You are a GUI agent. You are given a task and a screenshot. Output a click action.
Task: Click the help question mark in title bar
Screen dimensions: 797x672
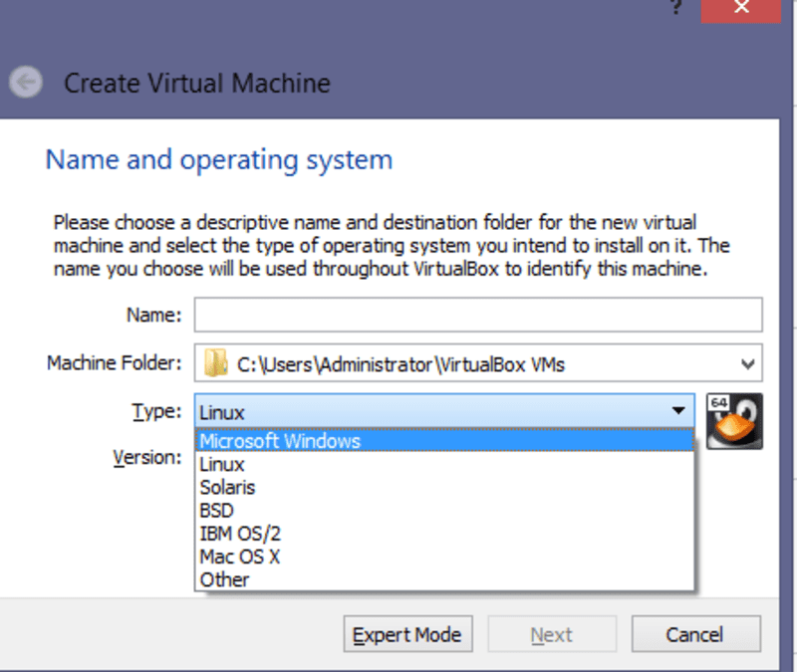tap(676, 7)
